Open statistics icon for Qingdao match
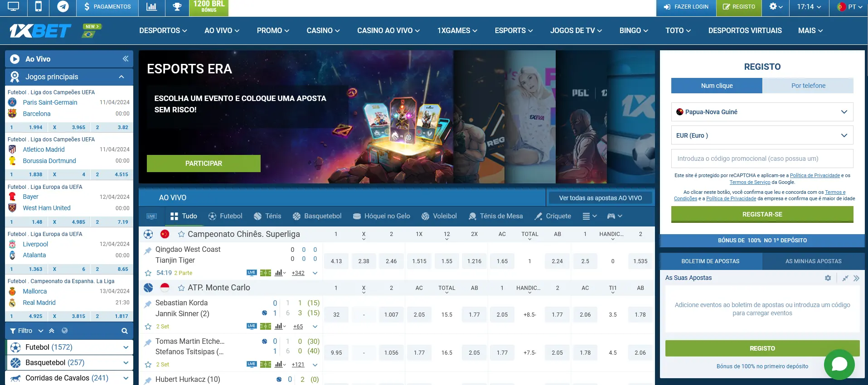Image resolution: width=868 pixels, height=385 pixels. [x=279, y=273]
